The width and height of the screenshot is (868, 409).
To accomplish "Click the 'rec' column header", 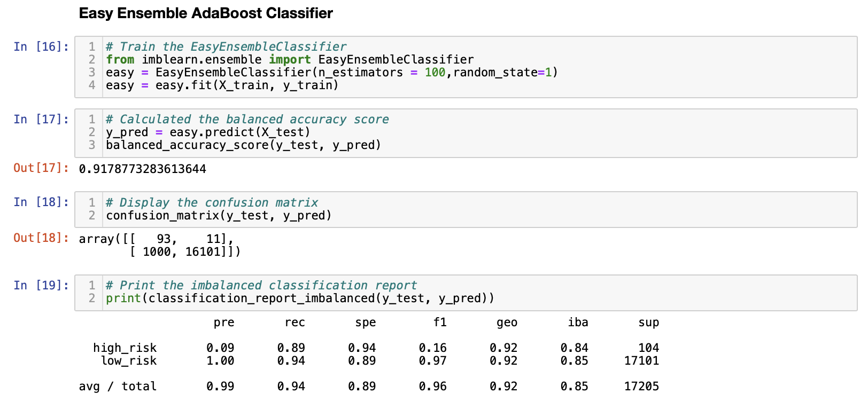I will coord(294,322).
